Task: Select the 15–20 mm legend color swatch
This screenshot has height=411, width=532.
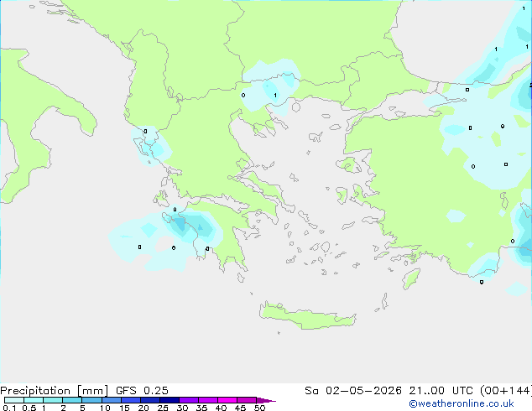Action: (130, 400)
